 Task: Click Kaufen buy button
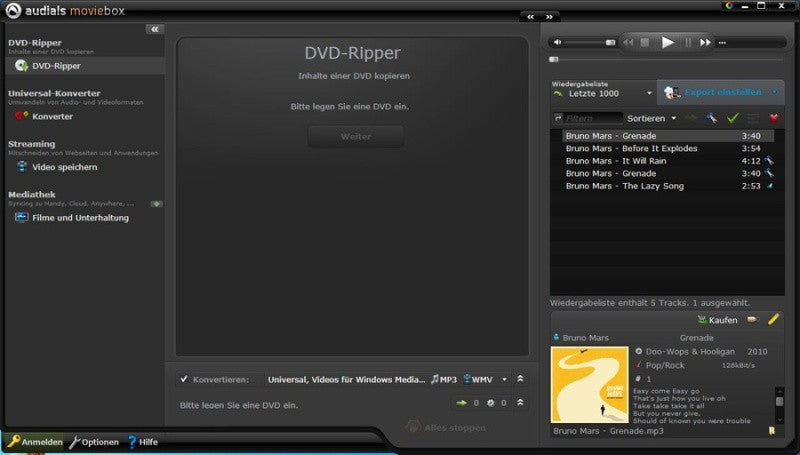(717, 320)
